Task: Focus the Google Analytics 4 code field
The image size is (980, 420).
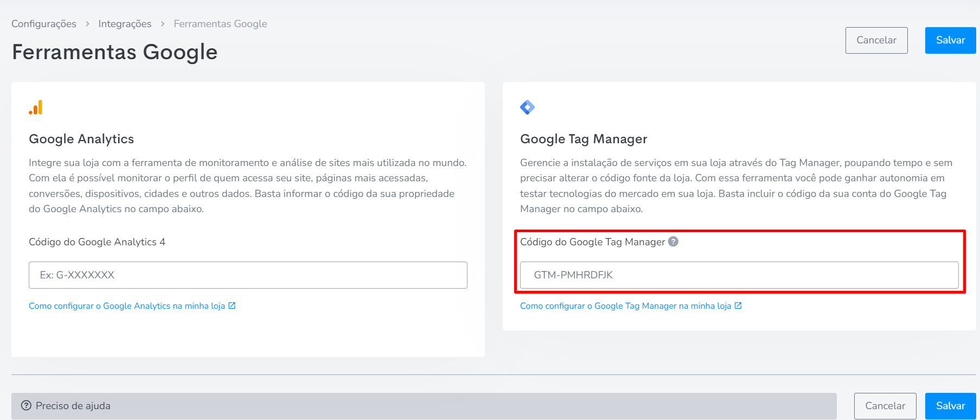Action: 248,275
